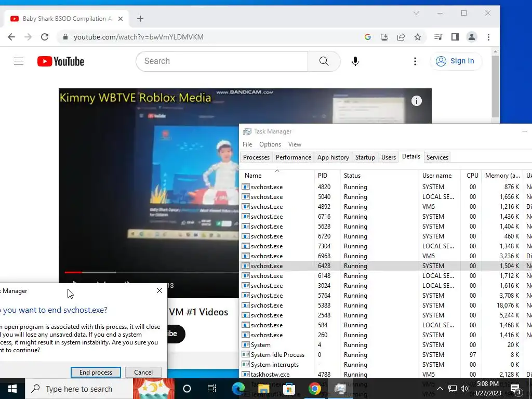532x399 pixels.
Task: Open the notification center icon
Action: point(516,390)
